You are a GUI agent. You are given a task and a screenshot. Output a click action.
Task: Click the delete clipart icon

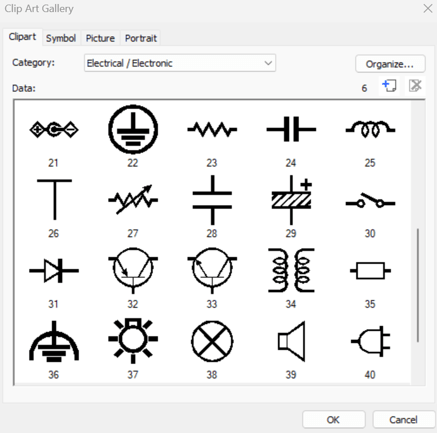pos(415,86)
